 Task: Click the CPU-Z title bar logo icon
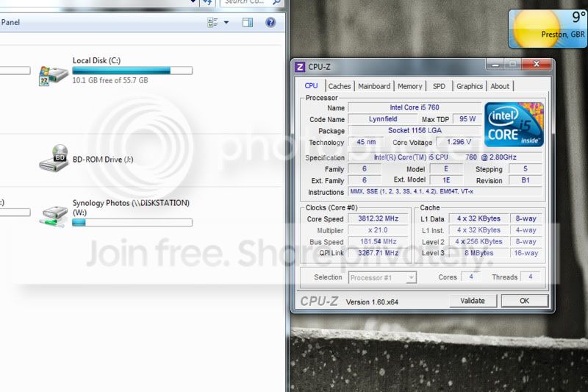click(300, 67)
